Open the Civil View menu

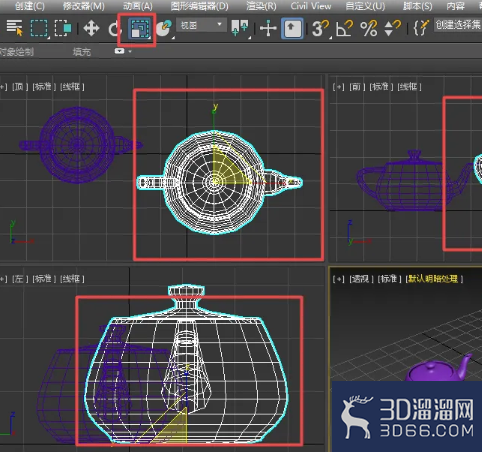pyautogui.click(x=311, y=6)
